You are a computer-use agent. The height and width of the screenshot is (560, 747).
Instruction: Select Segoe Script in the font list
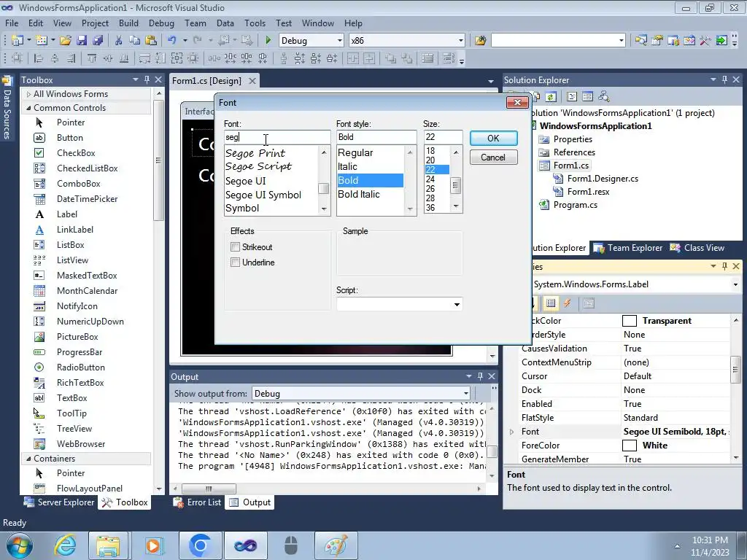[258, 167]
